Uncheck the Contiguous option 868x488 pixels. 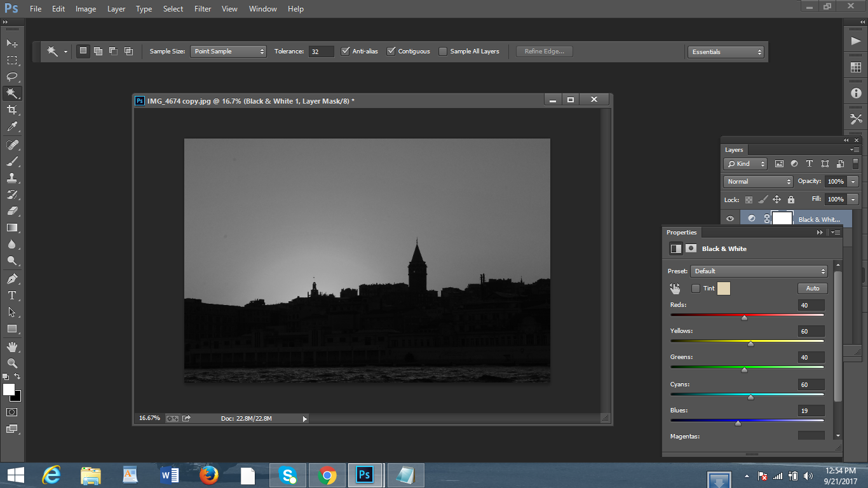(391, 51)
